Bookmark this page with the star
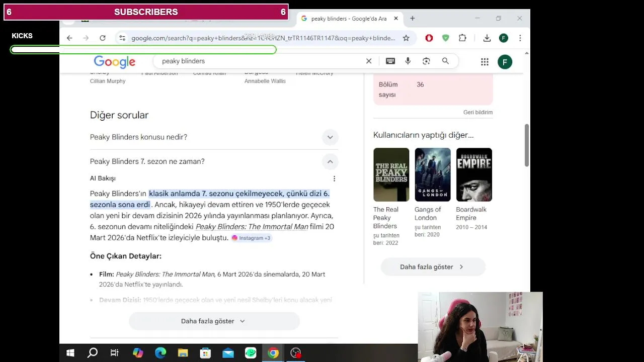The image size is (644, 362). tap(406, 38)
